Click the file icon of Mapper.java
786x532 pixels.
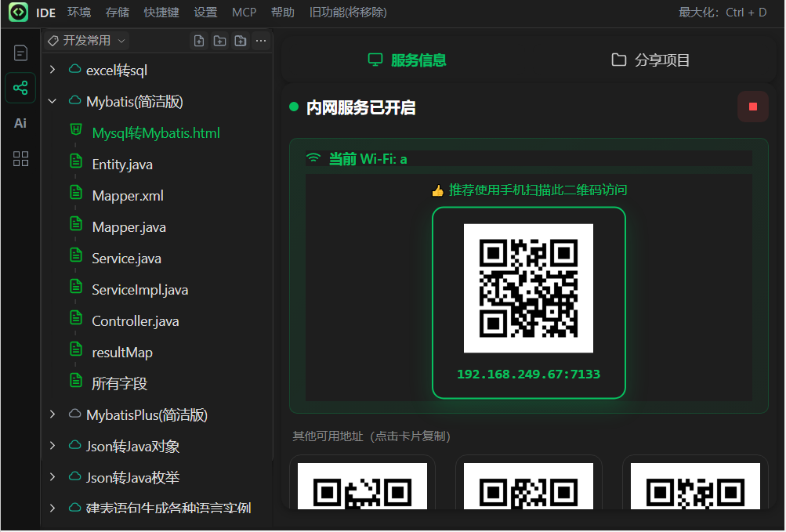click(76, 223)
